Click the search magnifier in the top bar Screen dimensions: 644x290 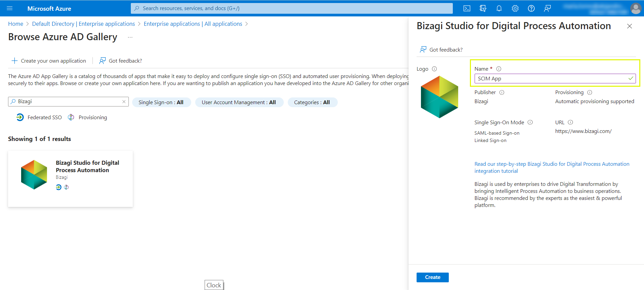137,8
